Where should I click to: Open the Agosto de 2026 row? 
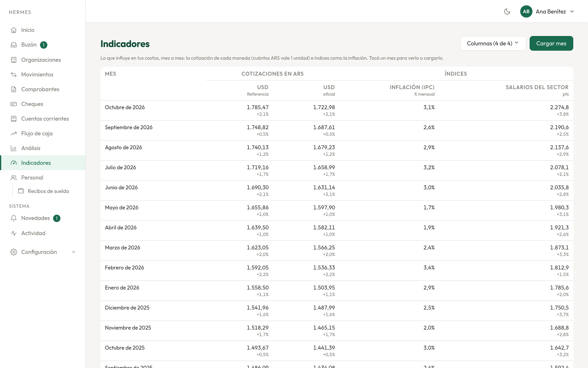click(x=337, y=150)
